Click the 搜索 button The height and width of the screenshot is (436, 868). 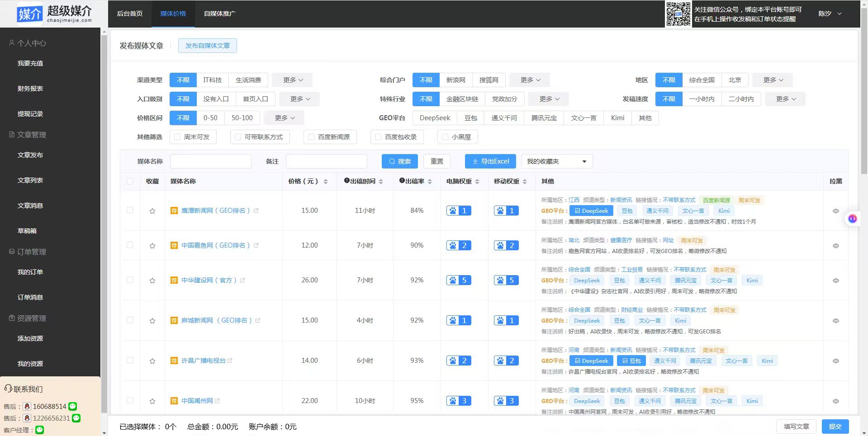[400, 161]
